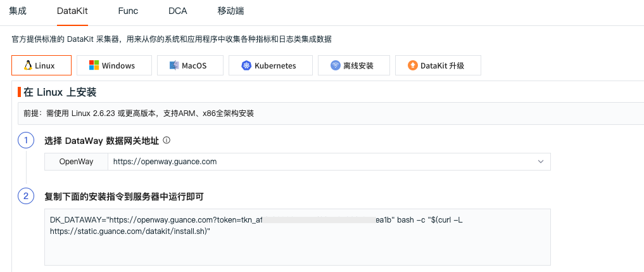Click the step 1 circle marker

point(26,141)
